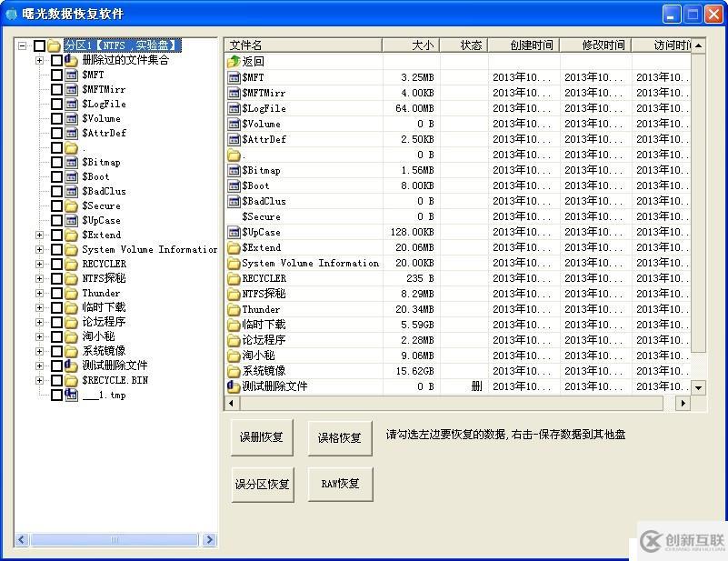Image resolution: width=728 pixels, height=561 pixels.
Task: Expand the $RECYCLE.BIN tree node
Action: coord(39,380)
